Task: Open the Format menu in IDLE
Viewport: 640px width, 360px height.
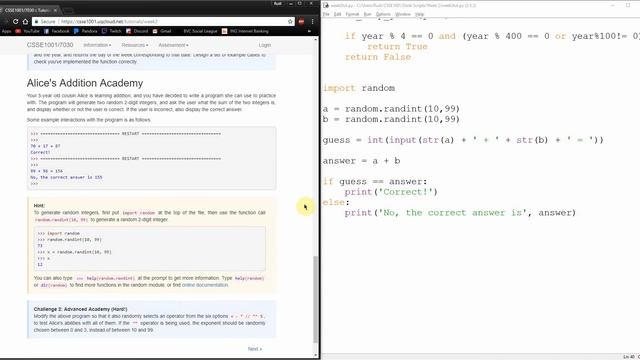Action: (x=352, y=14)
